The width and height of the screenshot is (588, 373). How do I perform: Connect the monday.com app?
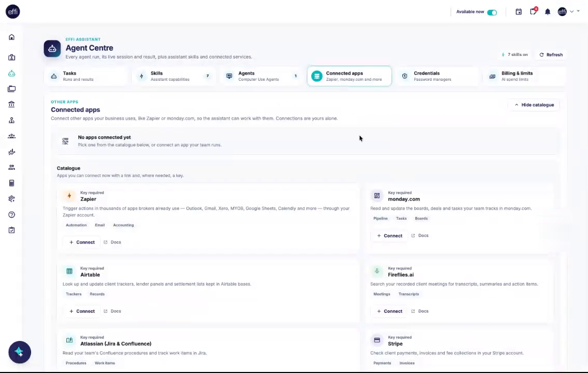(x=389, y=236)
